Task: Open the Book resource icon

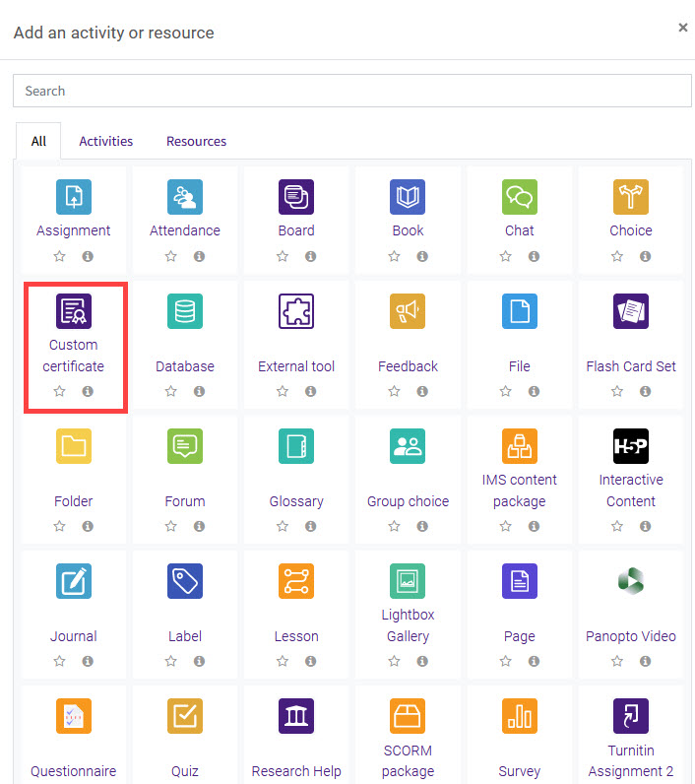Action: click(x=408, y=197)
